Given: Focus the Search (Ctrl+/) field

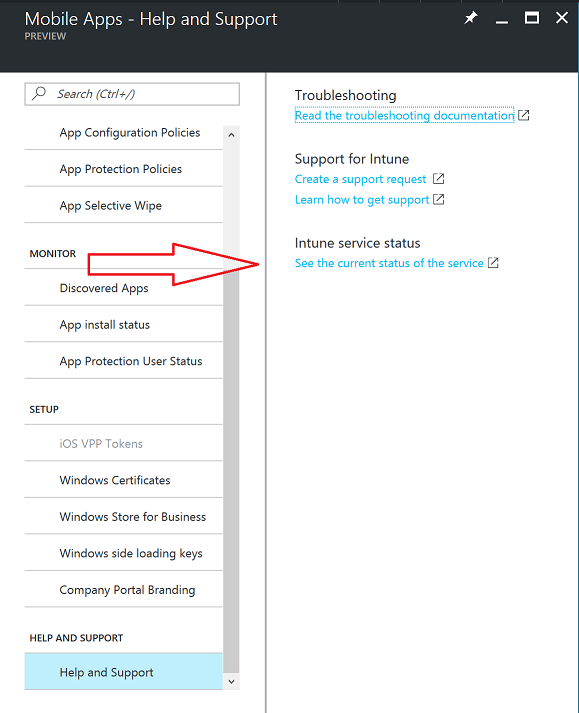Looking at the screenshot, I should [132, 94].
